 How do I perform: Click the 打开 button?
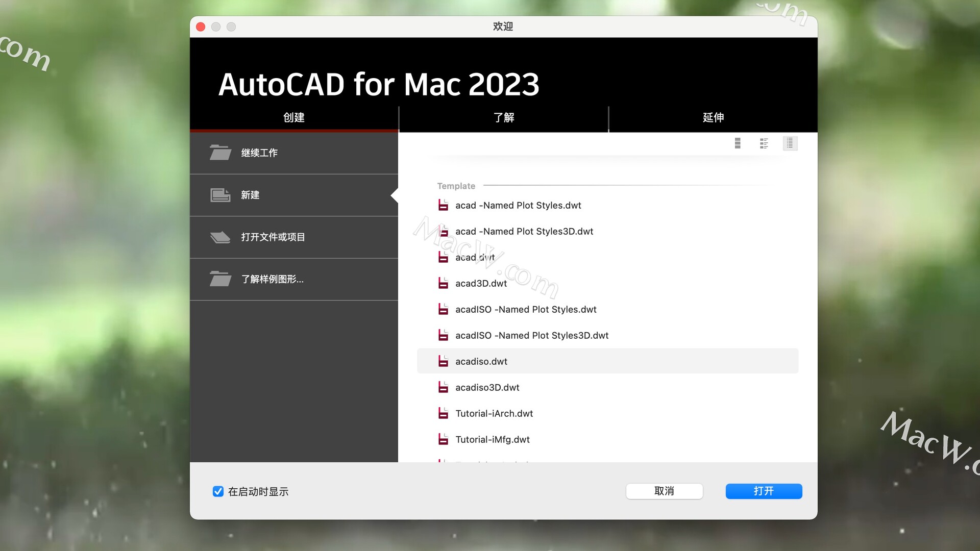[764, 491]
